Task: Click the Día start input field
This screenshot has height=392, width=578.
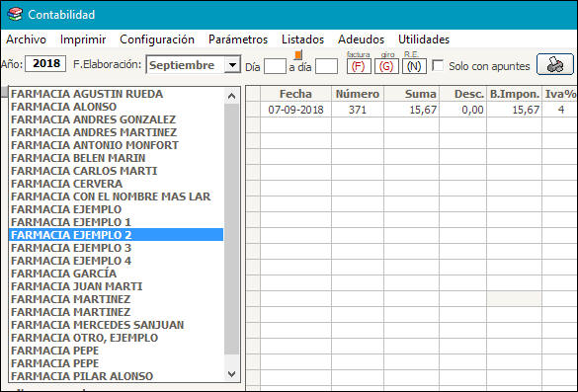Action: (x=275, y=66)
